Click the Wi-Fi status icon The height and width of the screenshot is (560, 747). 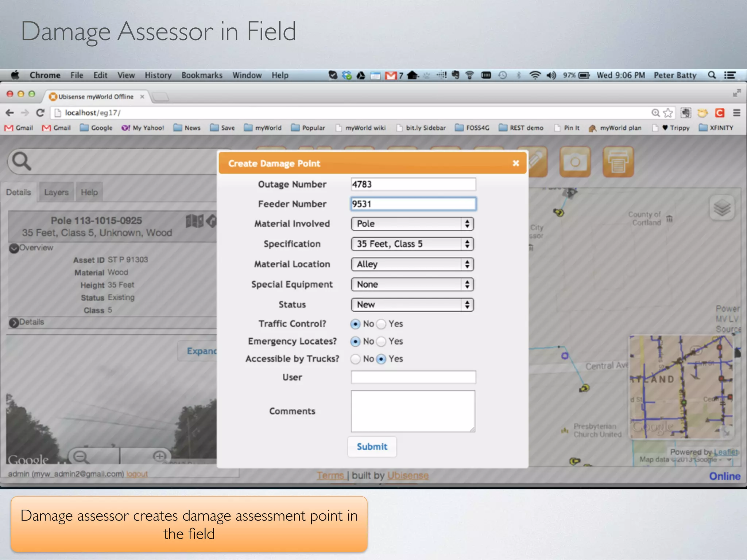pyautogui.click(x=535, y=75)
